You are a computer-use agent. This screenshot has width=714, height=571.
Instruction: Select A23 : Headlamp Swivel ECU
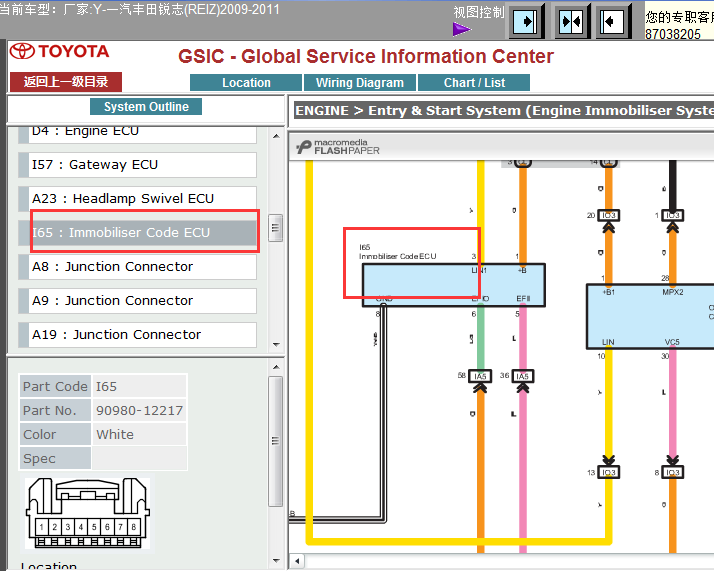[x=138, y=199]
